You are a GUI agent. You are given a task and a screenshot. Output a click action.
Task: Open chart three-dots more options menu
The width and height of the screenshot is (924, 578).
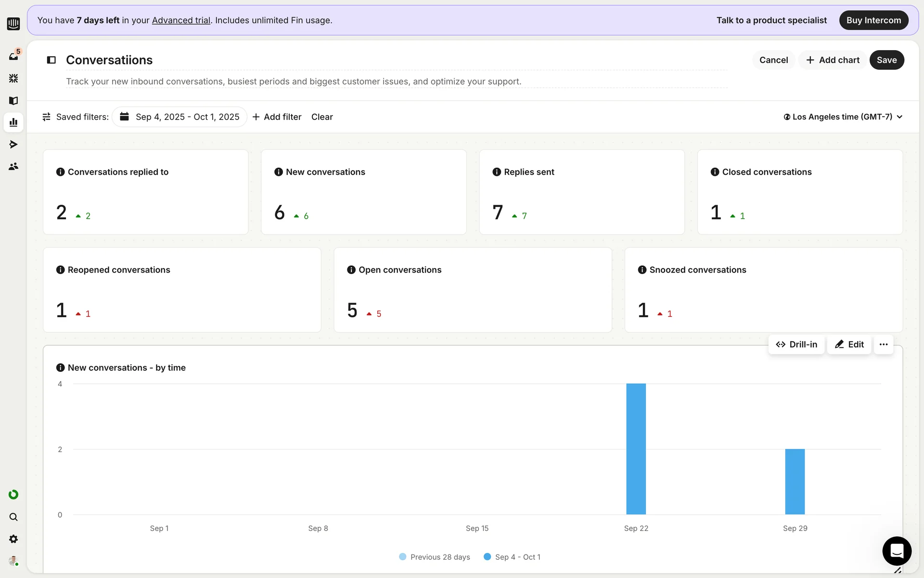884,344
